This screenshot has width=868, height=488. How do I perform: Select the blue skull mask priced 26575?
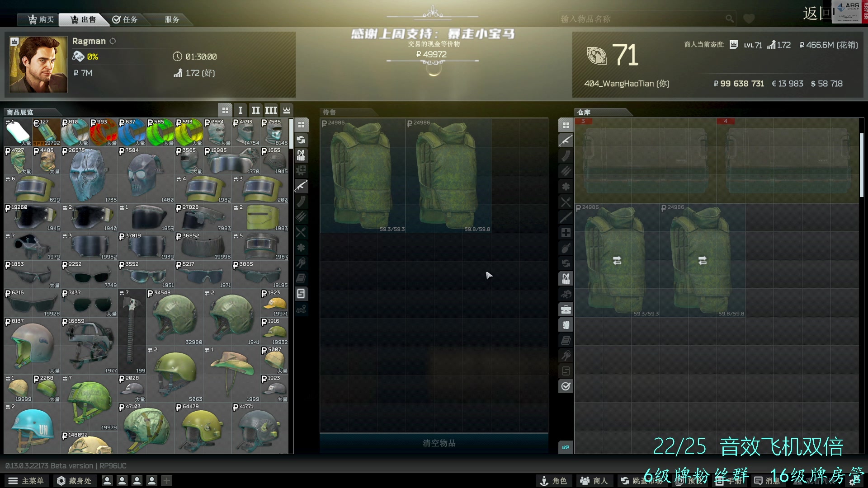[x=89, y=175]
